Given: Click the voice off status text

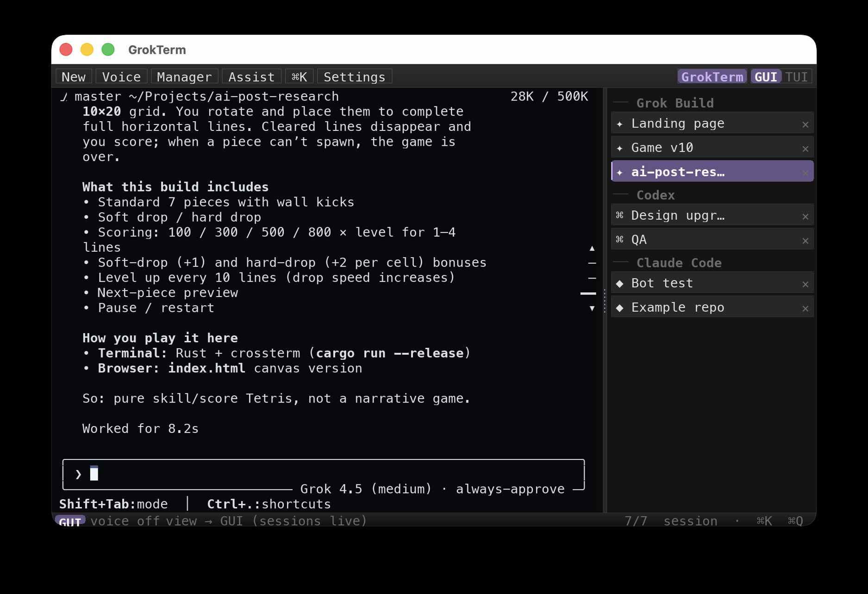Looking at the screenshot, I should (x=125, y=521).
